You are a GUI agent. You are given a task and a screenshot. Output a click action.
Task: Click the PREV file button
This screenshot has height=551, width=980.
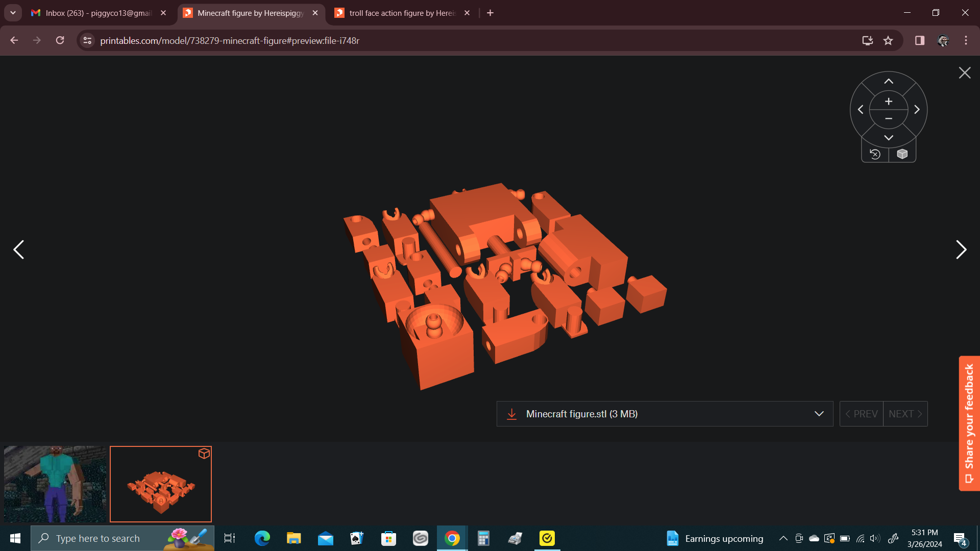tap(862, 414)
